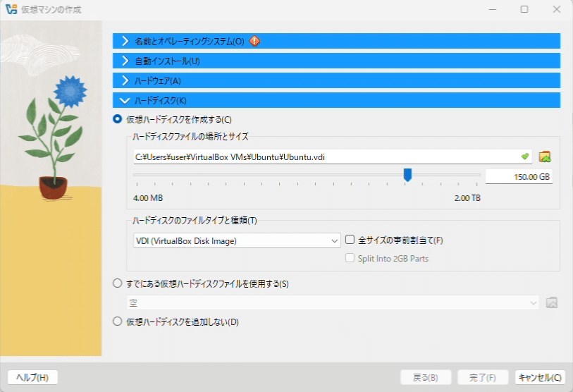Click the 4.00 MB minimum label
The height and width of the screenshot is (392, 573).
pyautogui.click(x=148, y=198)
